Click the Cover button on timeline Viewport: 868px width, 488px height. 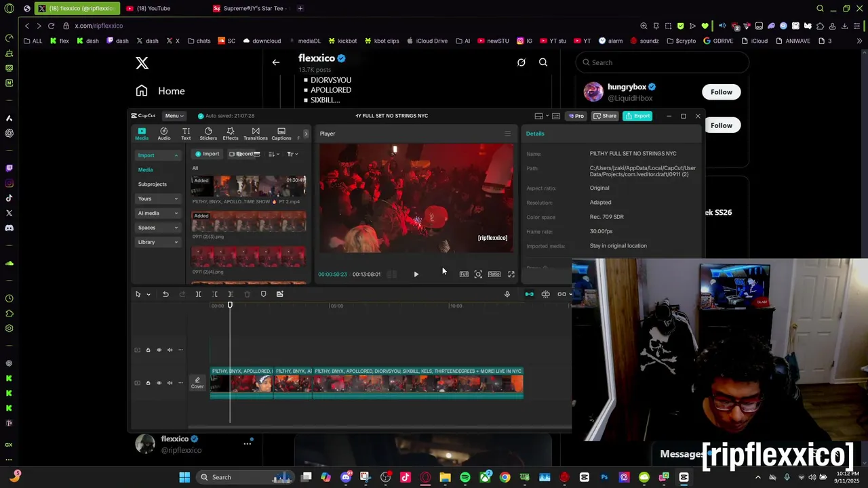tap(197, 383)
